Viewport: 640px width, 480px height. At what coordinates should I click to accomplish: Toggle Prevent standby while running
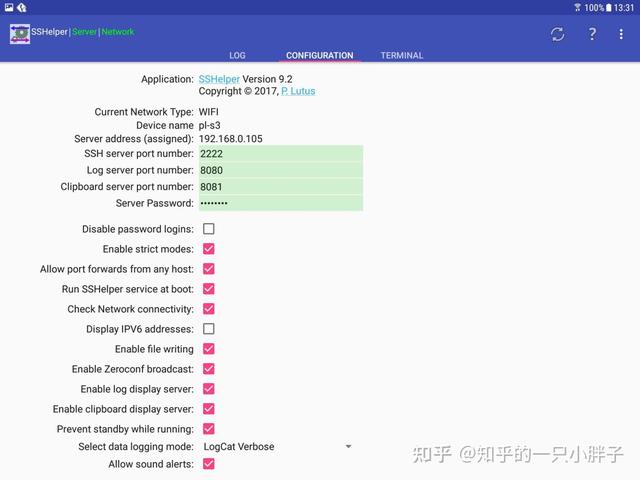(x=209, y=429)
